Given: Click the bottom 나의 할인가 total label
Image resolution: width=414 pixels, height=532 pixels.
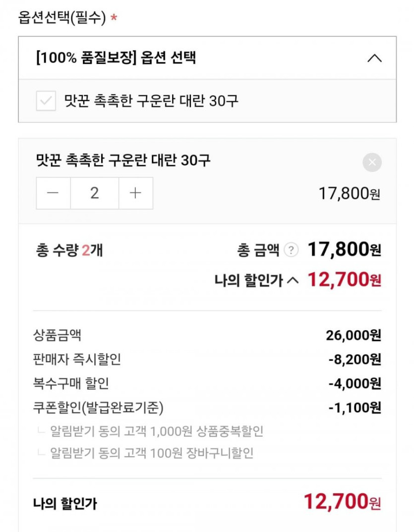Looking at the screenshot, I should pyautogui.click(x=64, y=505).
